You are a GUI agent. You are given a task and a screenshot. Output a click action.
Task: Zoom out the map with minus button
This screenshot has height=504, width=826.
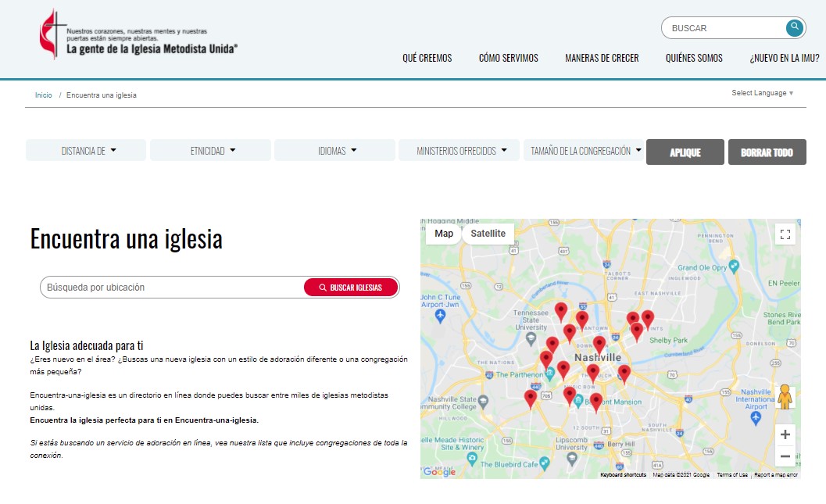785,456
